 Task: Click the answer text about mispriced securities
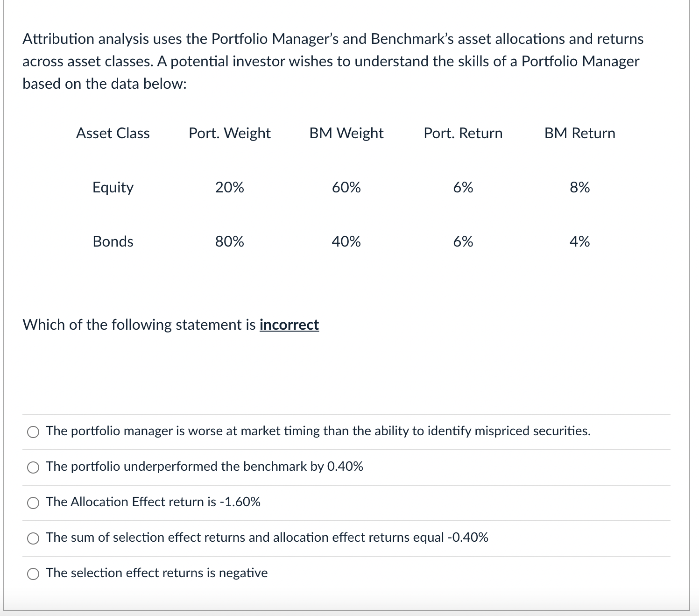coord(318,431)
